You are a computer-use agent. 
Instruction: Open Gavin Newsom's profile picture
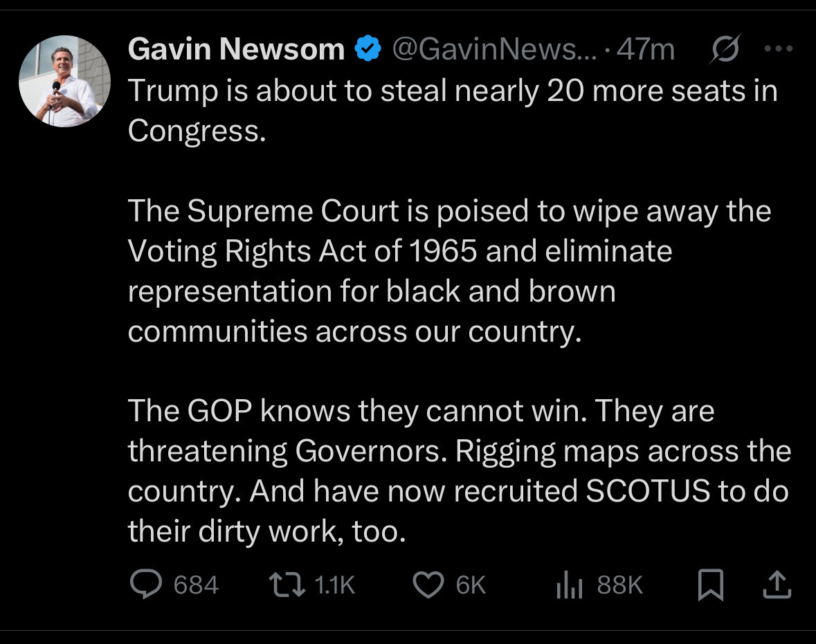64,80
